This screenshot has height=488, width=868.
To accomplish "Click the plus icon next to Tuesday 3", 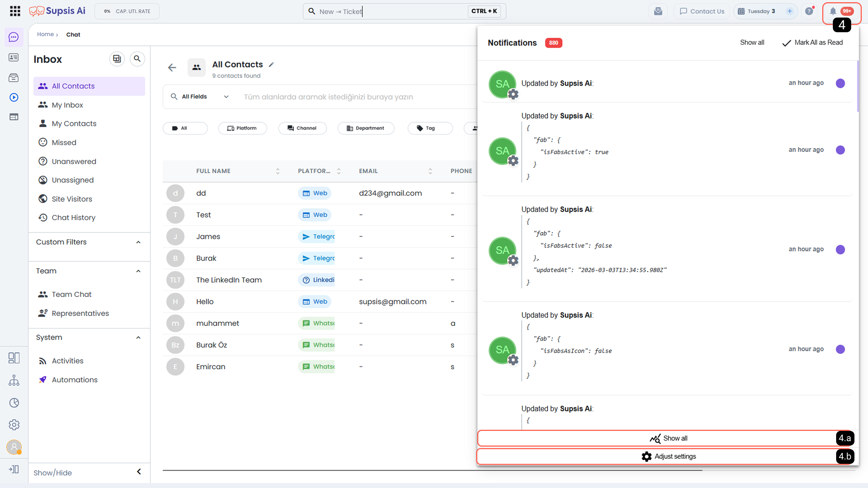I will pyautogui.click(x=790, y=11).
